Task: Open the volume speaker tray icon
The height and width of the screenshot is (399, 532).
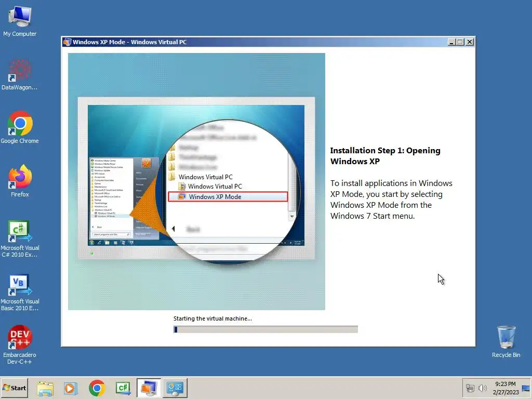Action: (x=482, y=388)
